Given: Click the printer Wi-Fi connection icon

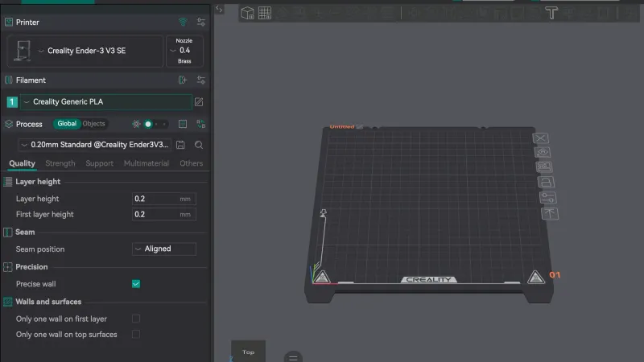Looking at the screenshot, I should click(x=183, y=23).
